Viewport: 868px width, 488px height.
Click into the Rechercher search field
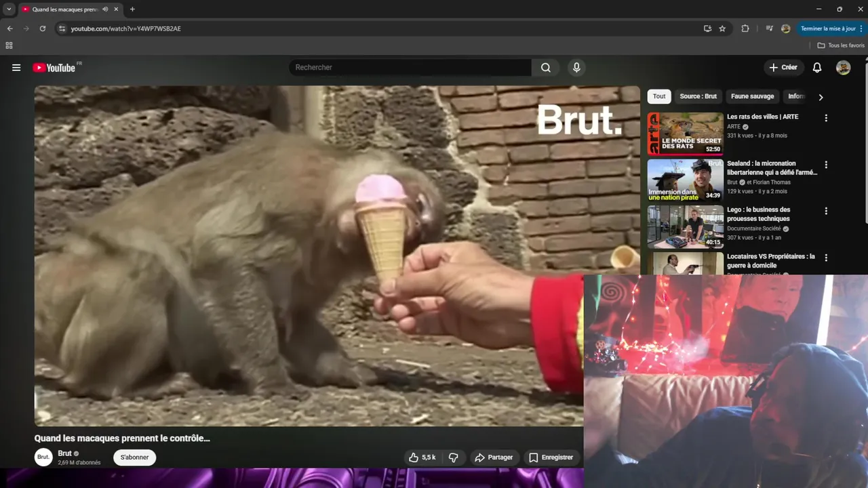(x=410, y=68)
